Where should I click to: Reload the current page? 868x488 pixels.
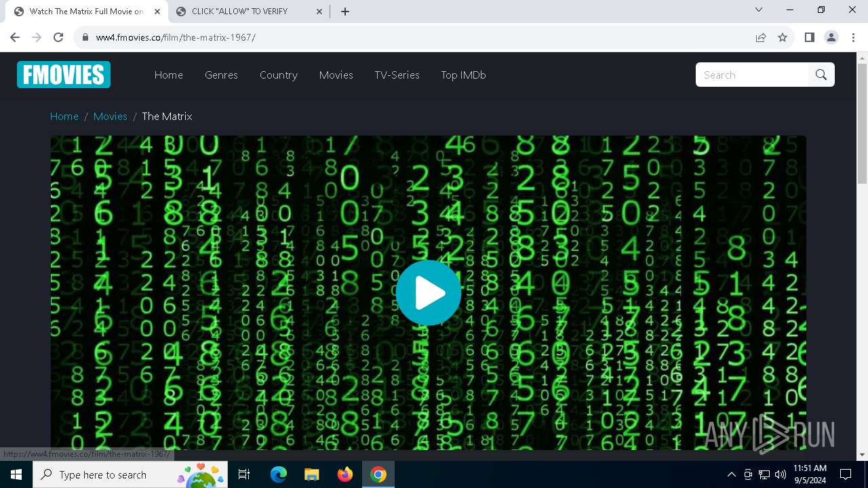pyautogui.click(x=58, y=37)
